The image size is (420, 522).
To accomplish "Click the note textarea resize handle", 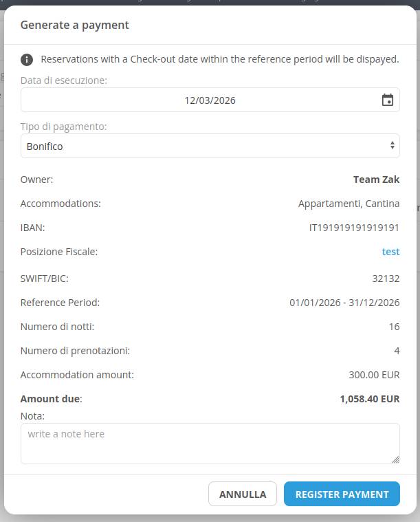I will [395, 459].
